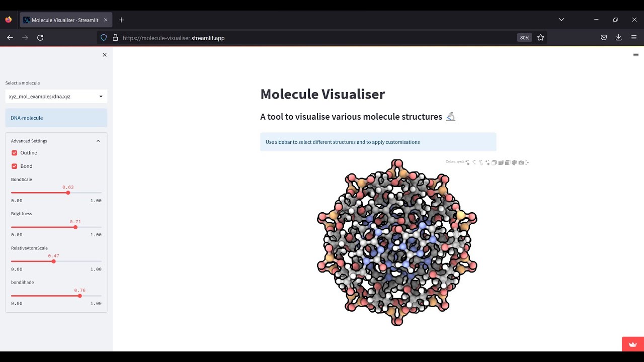This screenshot has height=362, width=644.
Task: Click the bondShade value 0.76
Action: (x=79, y=290)
